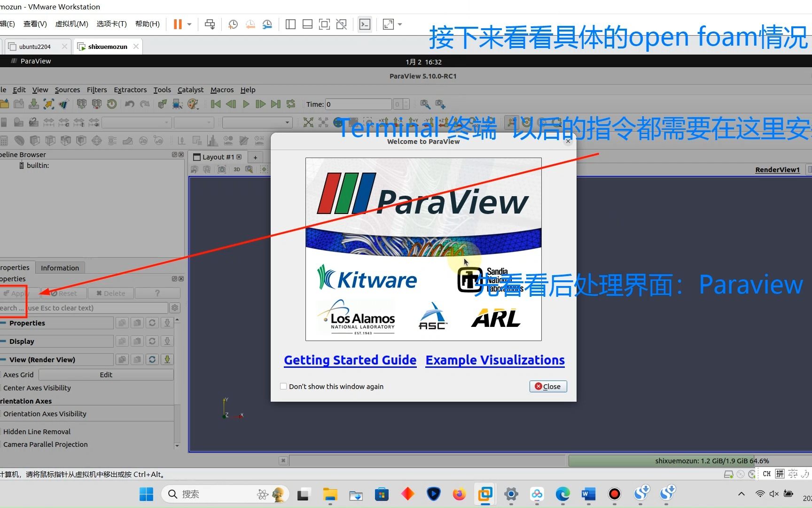The image size is (812, 508).
Task: Click the Contour filter icon
Action: pyautogui.click(x=19, y=140)
